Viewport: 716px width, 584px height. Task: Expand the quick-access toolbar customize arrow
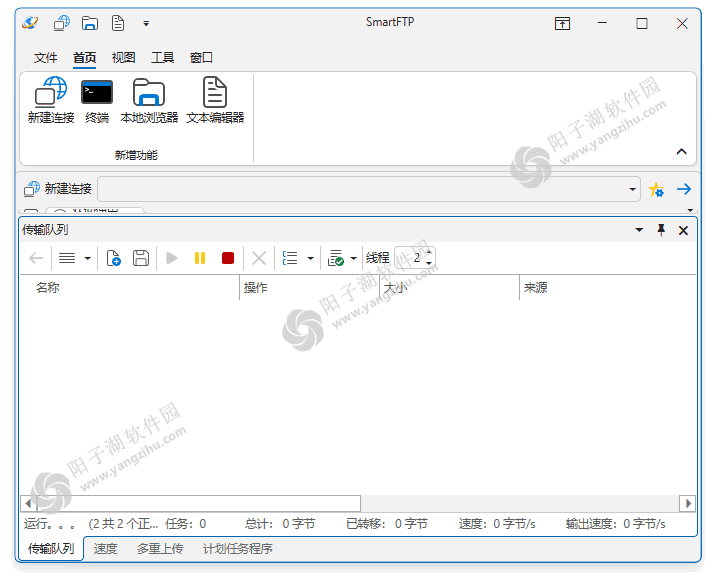pyautogui.click(x=146, y=23)
